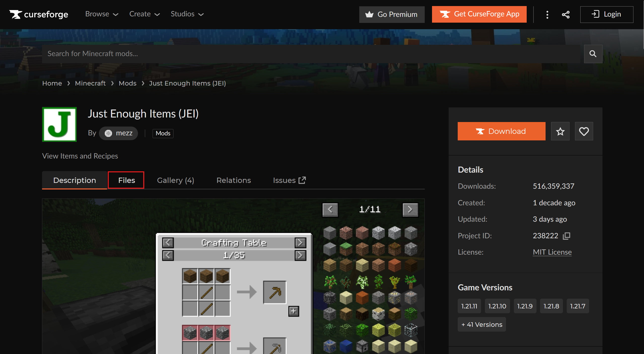Show all with + 41 Versions

coord(482,325)
